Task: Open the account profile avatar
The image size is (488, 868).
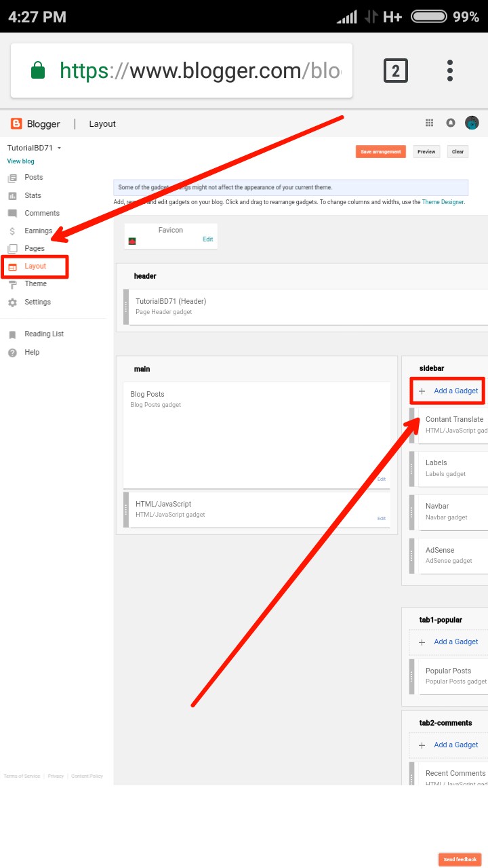Action: tap(472, 123)
